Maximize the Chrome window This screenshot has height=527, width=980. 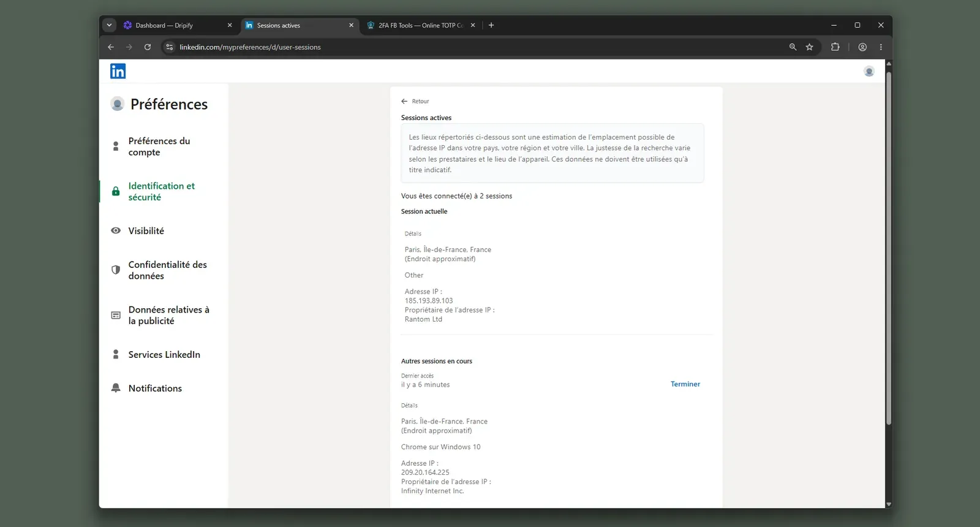[858, 25]
